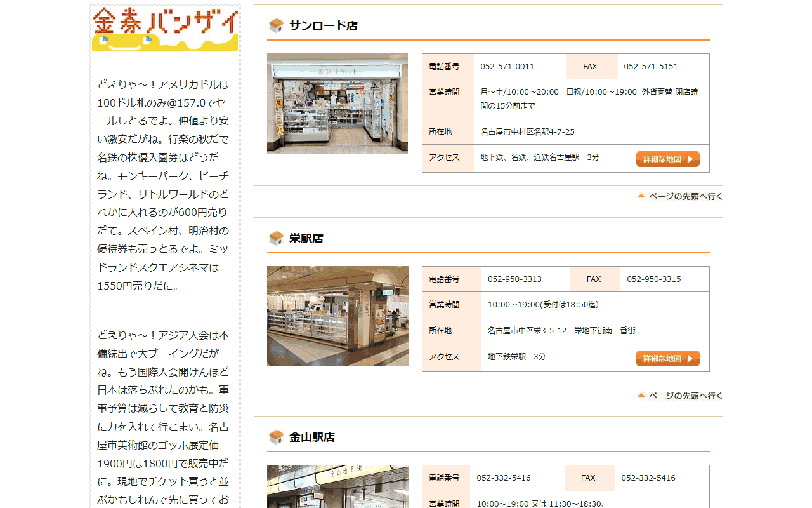Select the サンロード店 heading
The height and width of the screenshot is (508, 812).
pyautogui.click(x=324, y=25)
